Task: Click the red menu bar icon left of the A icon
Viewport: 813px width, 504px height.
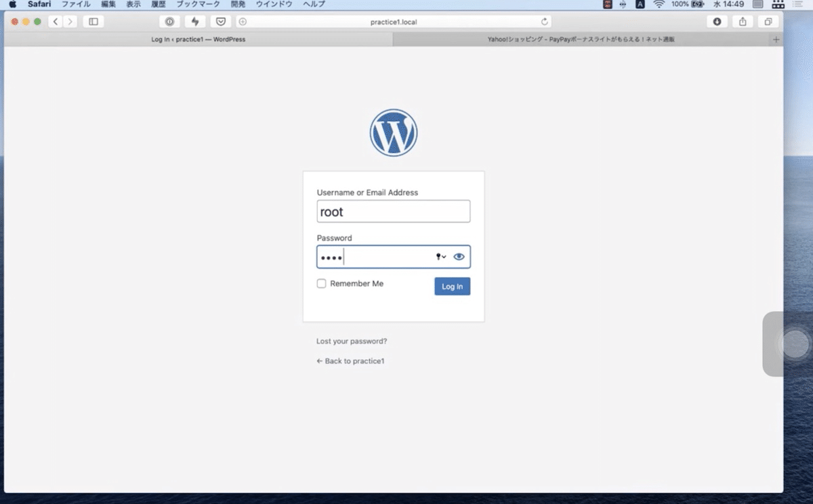Action: [x=608, y=4]
